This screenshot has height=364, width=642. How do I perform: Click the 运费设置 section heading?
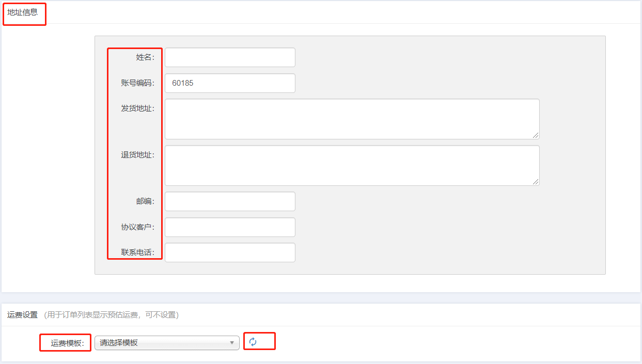click(23, 314)
